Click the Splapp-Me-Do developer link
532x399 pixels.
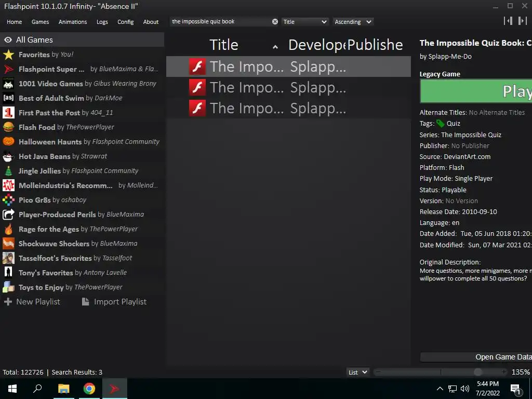(x=450, y=57)
